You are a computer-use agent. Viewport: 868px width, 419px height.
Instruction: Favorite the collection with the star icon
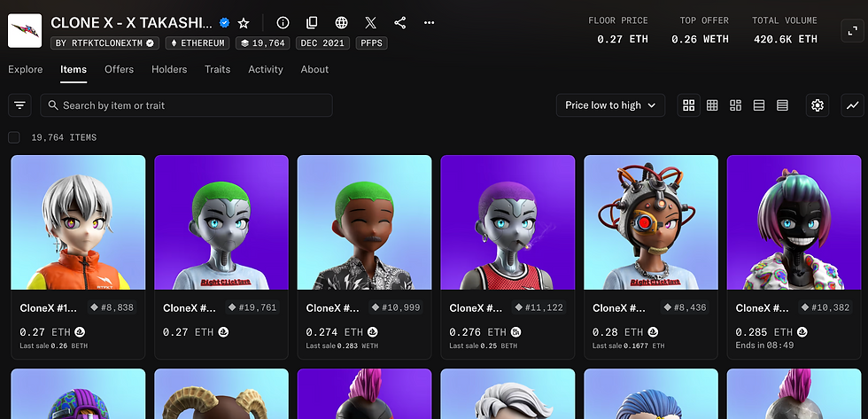pos(243,23)
